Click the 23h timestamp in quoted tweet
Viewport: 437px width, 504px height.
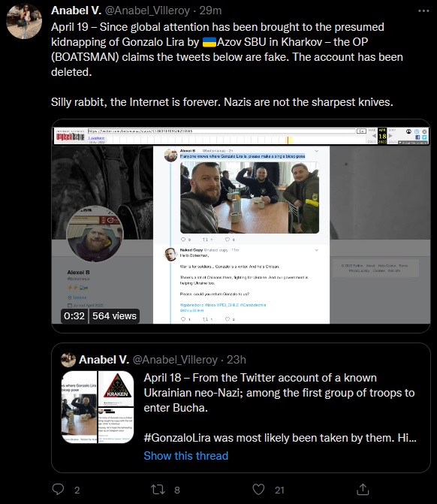coord(237,360)
